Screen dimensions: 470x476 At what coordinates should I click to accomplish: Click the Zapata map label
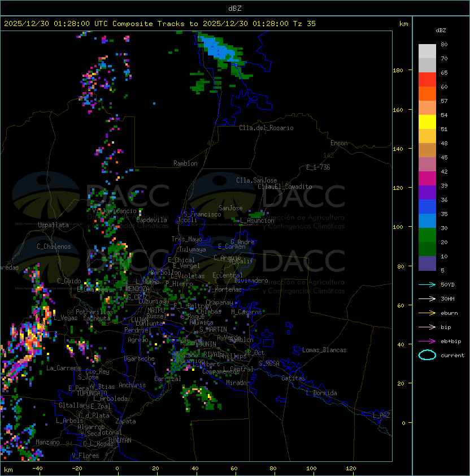[125, 421]
